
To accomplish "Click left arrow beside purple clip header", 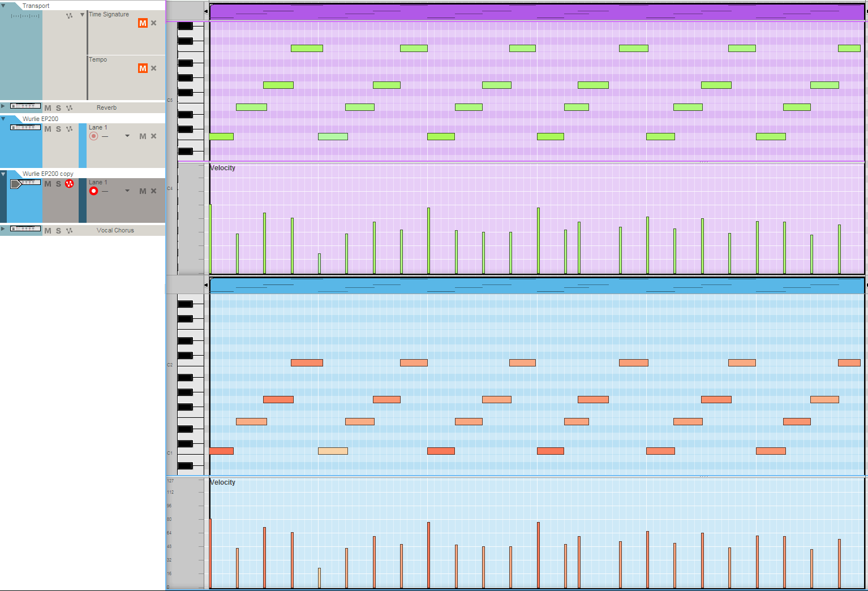I will point(206,11).
